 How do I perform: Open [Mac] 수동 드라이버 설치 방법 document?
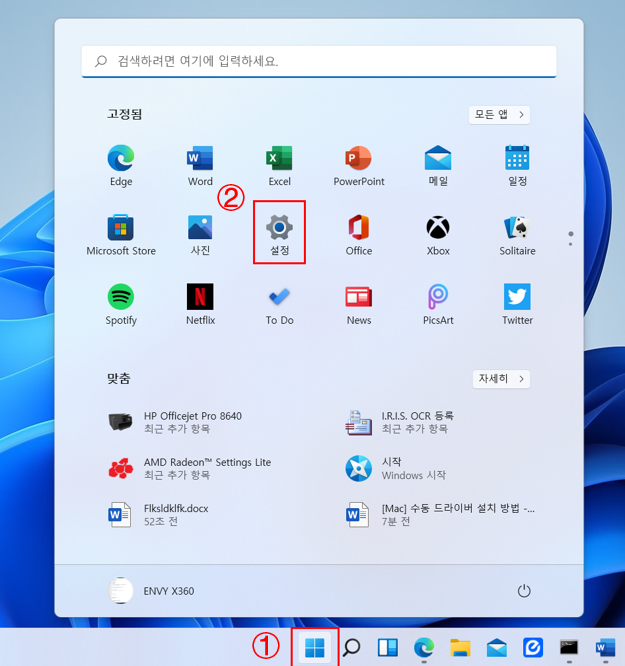pyautogui.click(x=439, y=515)
